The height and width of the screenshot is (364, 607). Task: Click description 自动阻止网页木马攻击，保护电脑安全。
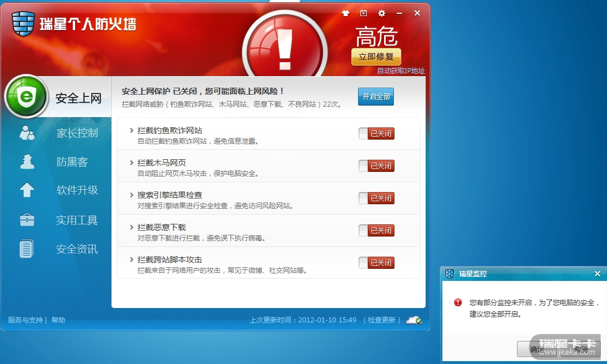click(198, 173)
